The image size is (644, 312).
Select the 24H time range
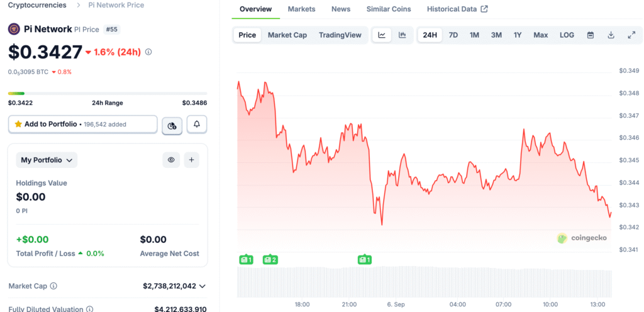(430, 35)
